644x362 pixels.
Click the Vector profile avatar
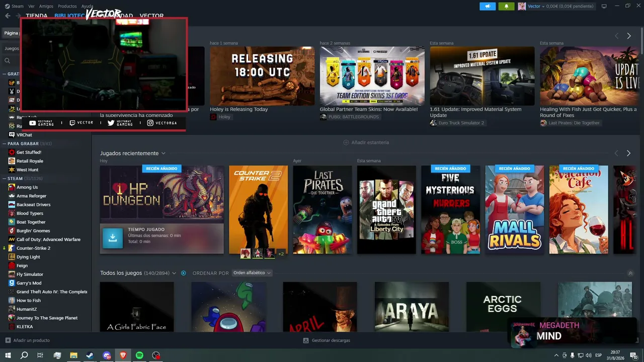pyautogui.click(x=522, y=6)
